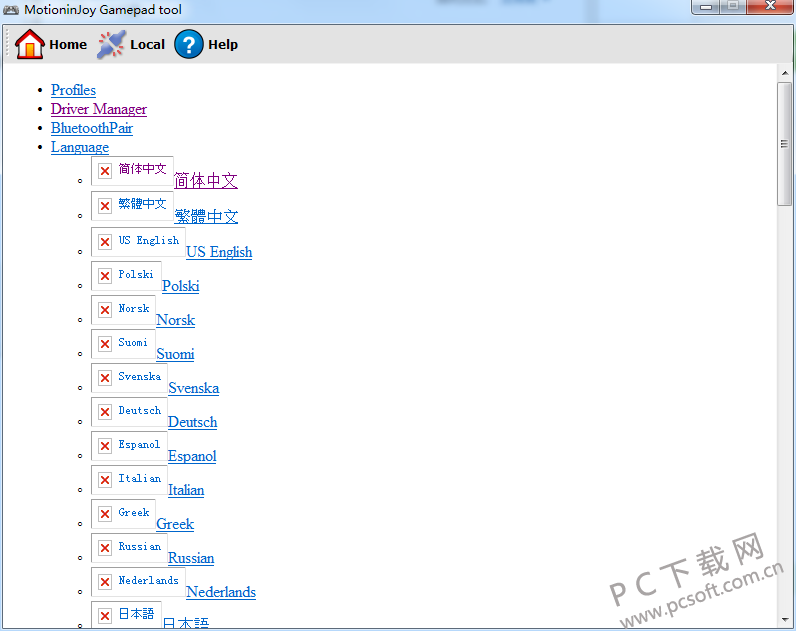Open the Profiles link
This screenshot has height=631, width=796.
(x=73, y=90)
